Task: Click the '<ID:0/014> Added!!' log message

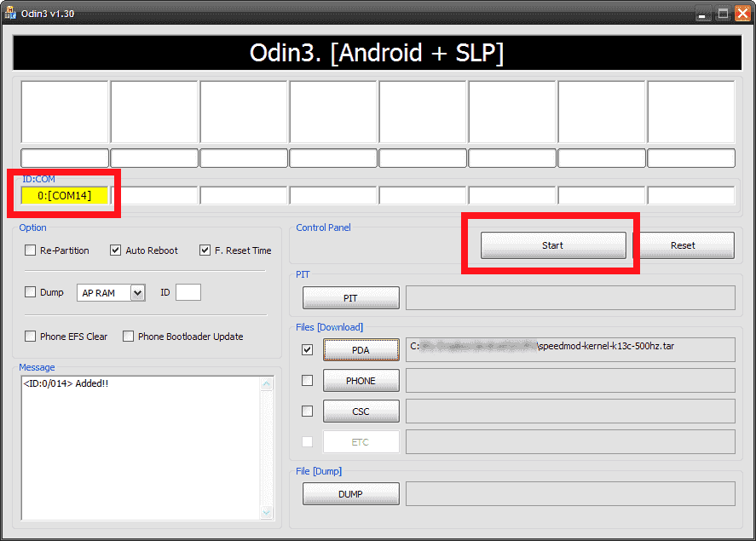Action: click(x=66, y=383)
